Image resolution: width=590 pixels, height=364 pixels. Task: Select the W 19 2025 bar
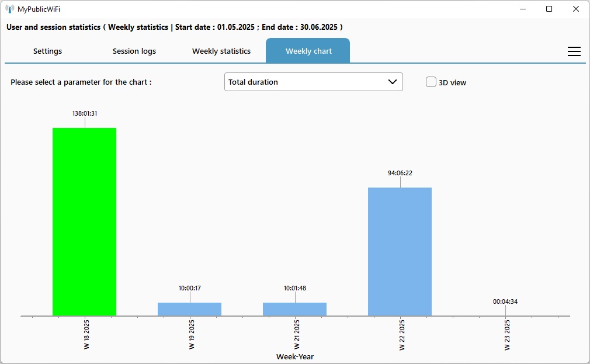point(189,309)
